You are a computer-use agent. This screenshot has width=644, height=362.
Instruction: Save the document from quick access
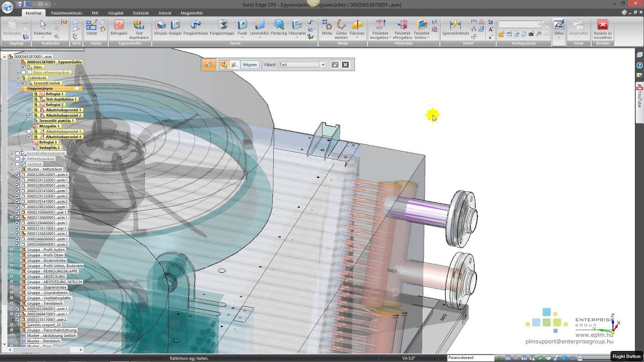coord(20,4)
